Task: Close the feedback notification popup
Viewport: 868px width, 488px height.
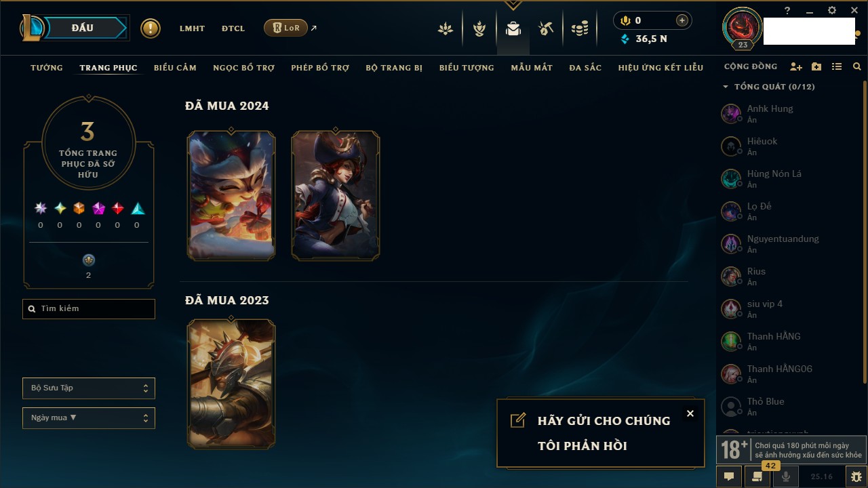Action: pyautogui.click(x=690, y=413)
